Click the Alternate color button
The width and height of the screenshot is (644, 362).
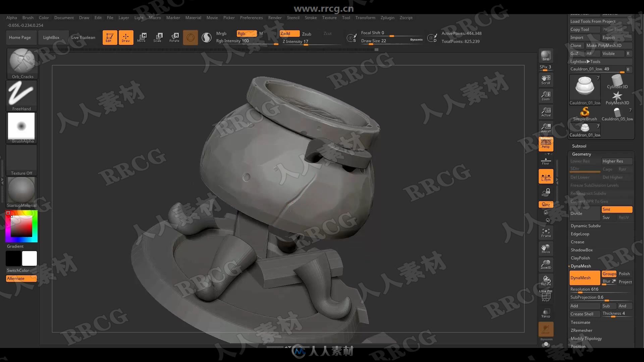pos(21,279)
